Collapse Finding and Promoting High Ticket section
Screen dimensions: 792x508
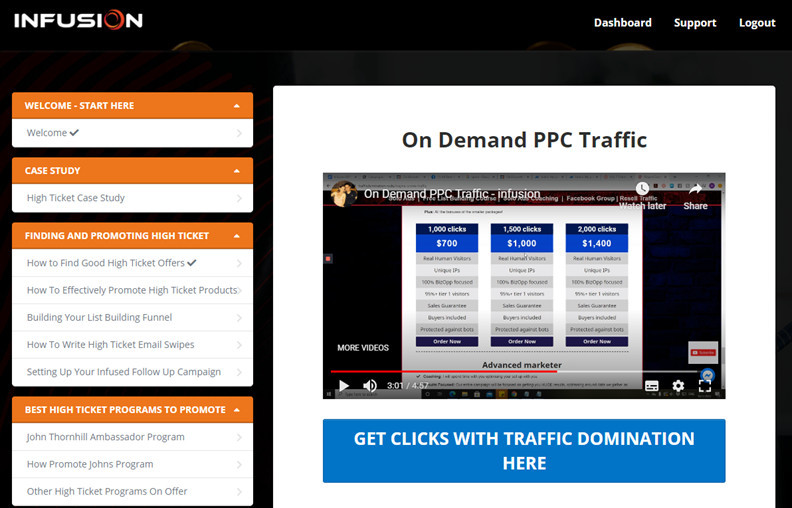(132, 236)
